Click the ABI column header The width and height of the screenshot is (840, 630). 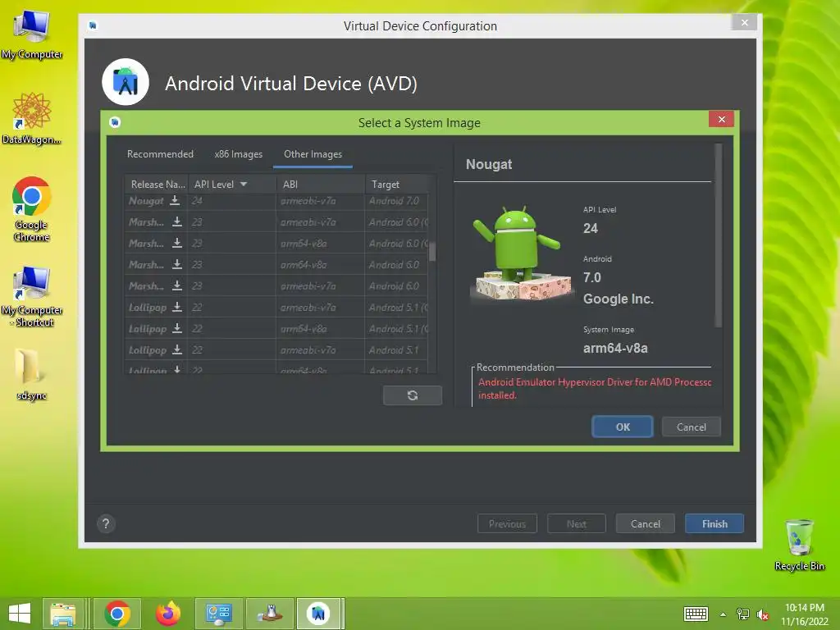[x=321, y=185]
